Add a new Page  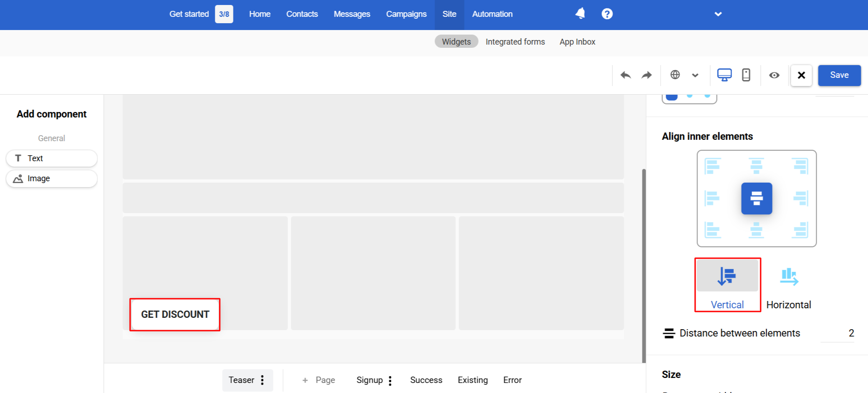click(x=319, y=380)
